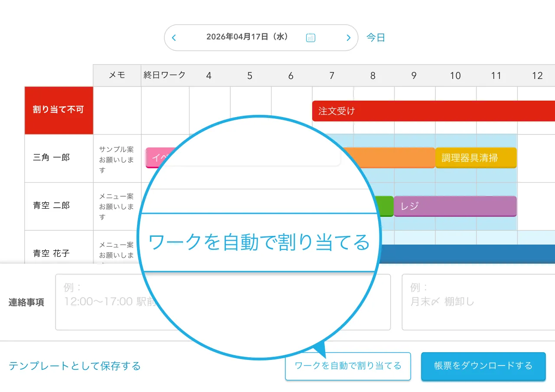
Task: Click the メモ column header
Action: 117,75
